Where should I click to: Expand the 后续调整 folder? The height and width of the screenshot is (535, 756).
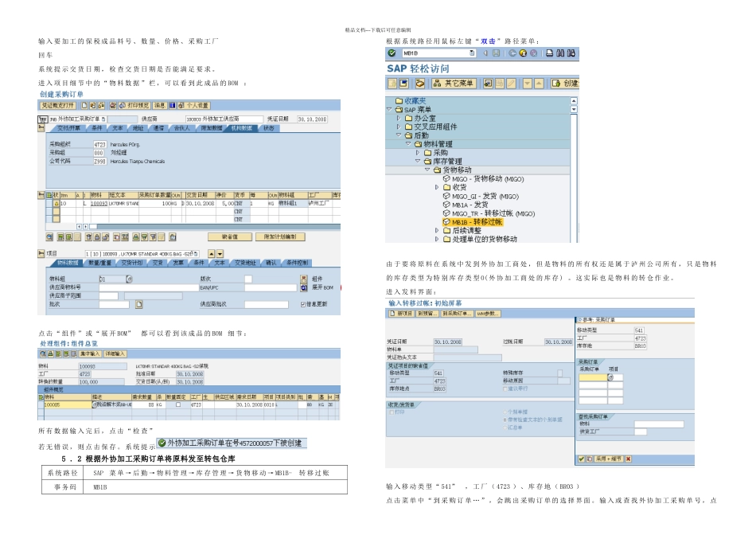tap(438, 231)
